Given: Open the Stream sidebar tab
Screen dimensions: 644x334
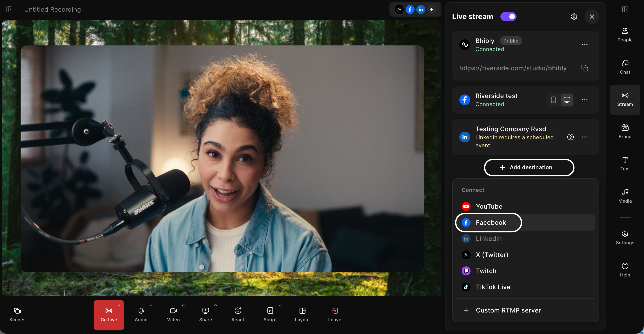Looking at the screenshot, I should [x=625, y=100].
